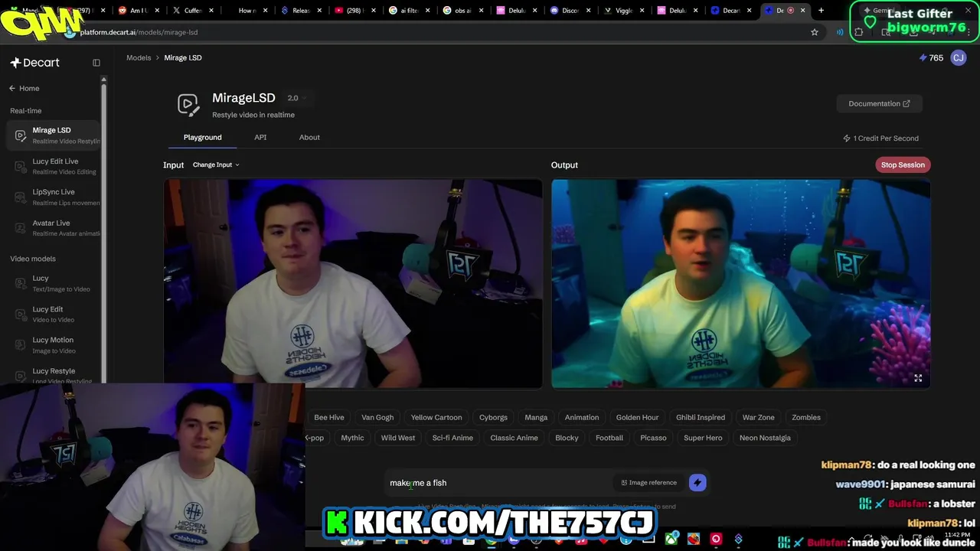Select the Animation style preset
Viewport: 980px width, 551px height.
pyautogui.click(x=582, y=417)
